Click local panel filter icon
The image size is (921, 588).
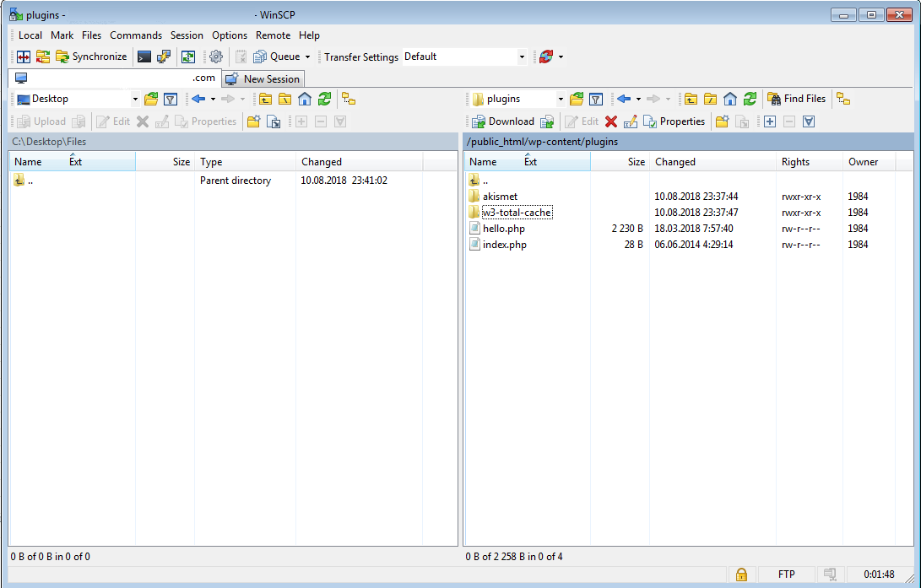point(171,99)
